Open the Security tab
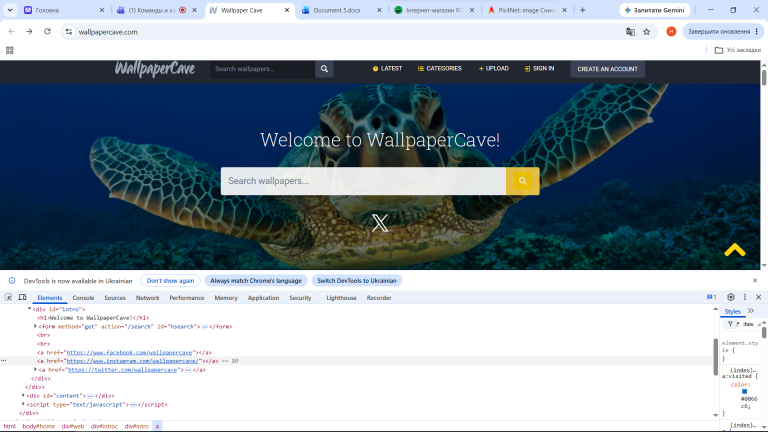 click(x=300, y=297)
